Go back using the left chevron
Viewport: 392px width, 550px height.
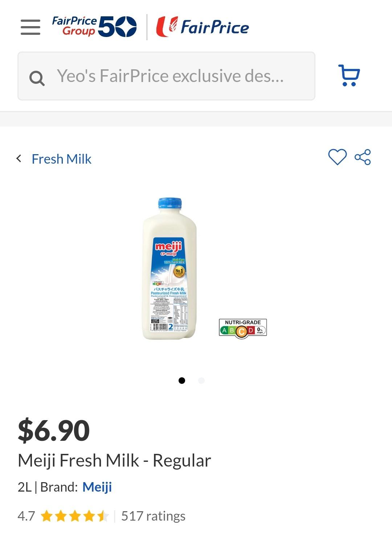[19, 159]
